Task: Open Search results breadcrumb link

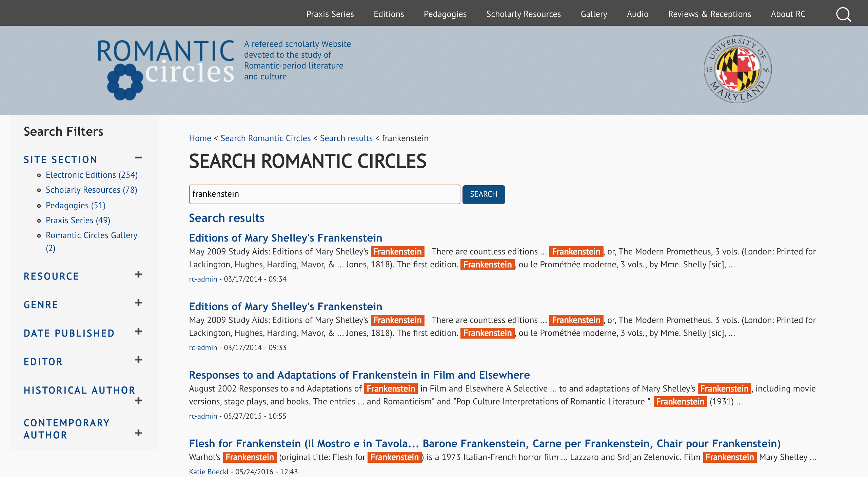Action: click(346, 138)
